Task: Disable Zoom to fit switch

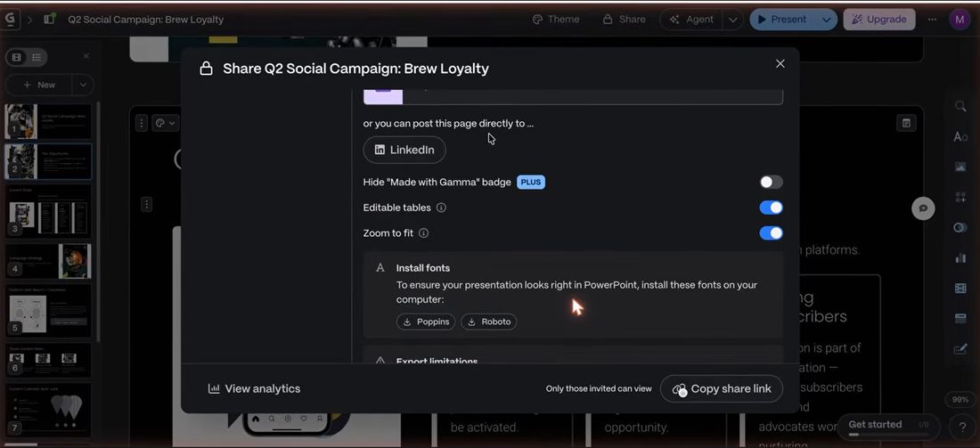Action: pyautogui.click(x=772, y=233)
